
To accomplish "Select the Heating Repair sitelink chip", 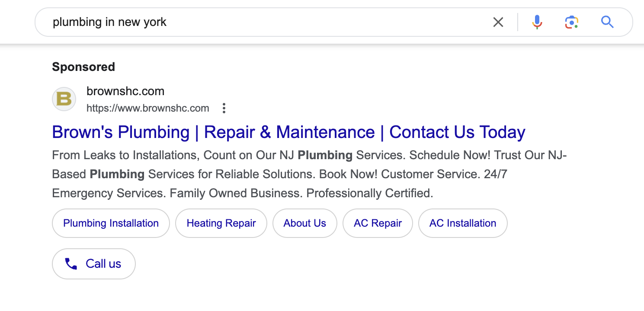I will [x=221, y=223].
